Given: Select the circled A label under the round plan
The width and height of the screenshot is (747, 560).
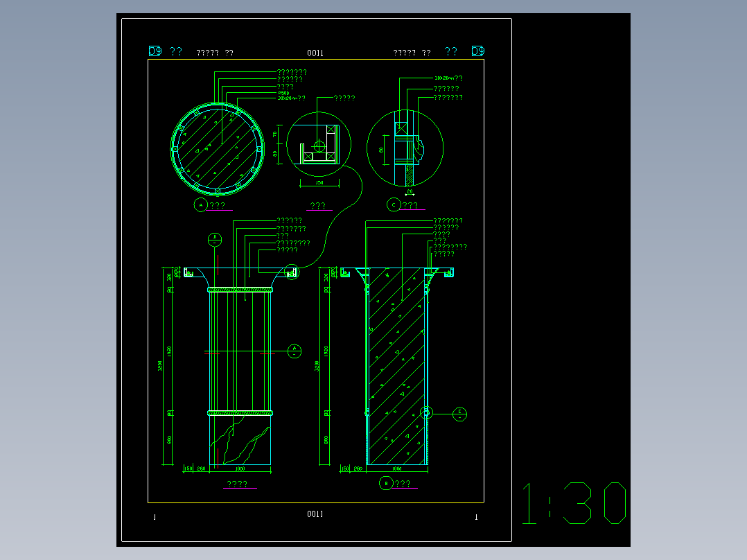Looking at the screenshot, I should [200, 205].
